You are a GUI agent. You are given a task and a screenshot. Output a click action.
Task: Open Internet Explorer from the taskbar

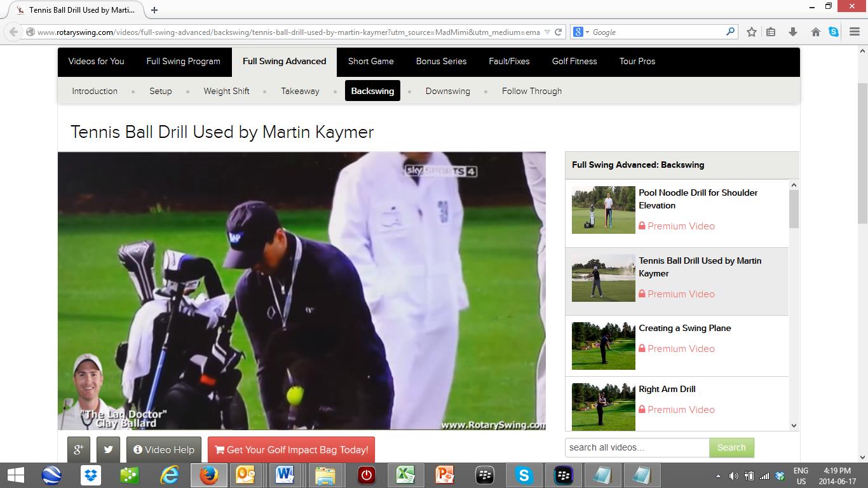click(169, 475)
